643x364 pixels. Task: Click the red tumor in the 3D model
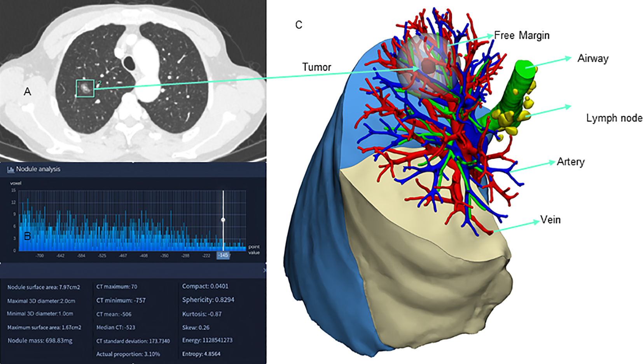pos(429,67)
